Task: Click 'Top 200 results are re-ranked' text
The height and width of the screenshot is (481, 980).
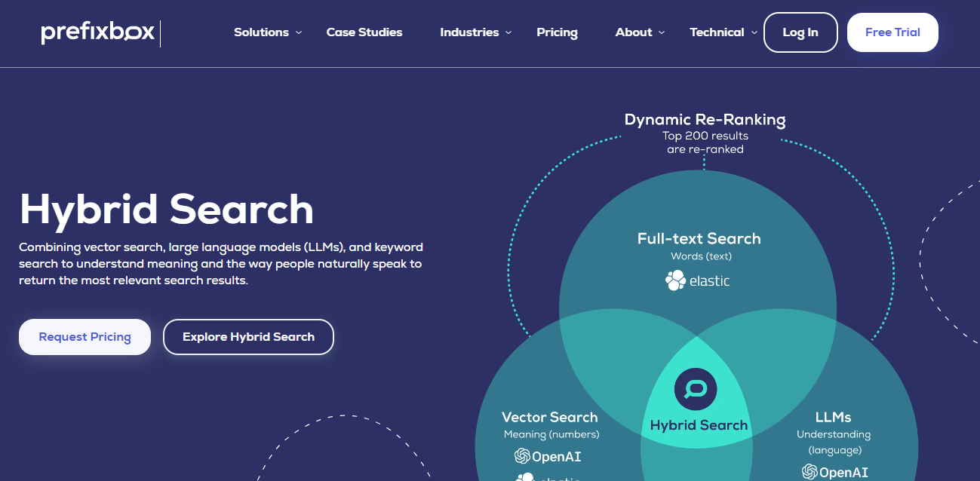Action: (705, 142)
